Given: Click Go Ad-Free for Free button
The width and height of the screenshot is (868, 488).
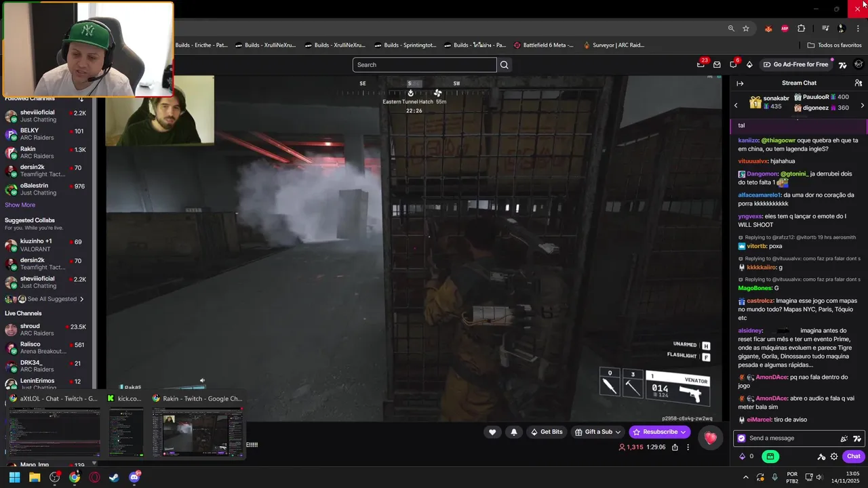Looking at the screenshot, I should point(795,64).
